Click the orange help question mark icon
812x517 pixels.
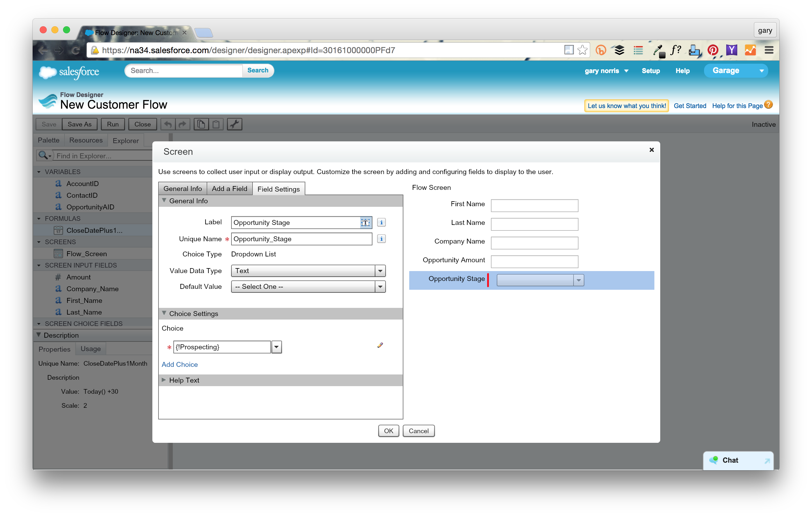click(x=769, y=105)
